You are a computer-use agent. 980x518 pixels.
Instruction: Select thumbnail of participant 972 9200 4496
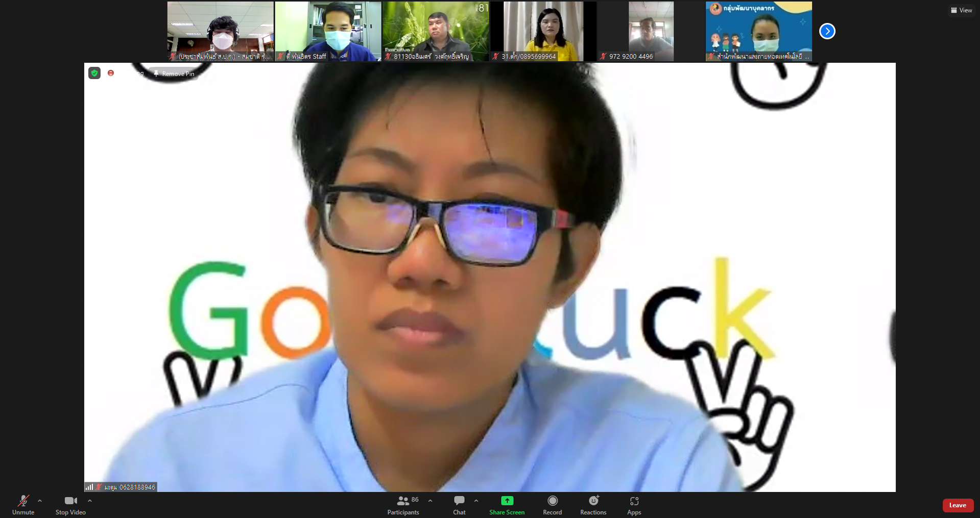[x=651, y=31]
